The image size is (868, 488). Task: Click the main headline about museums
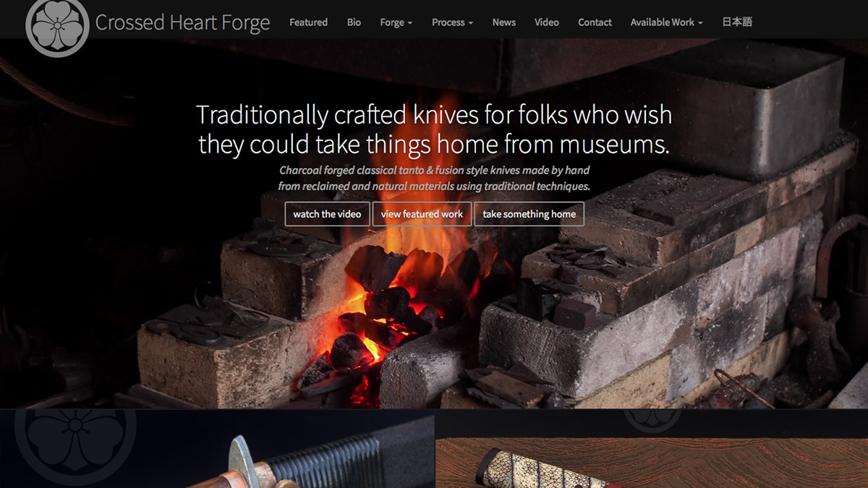pyautogui.click(x=434, y=129)
